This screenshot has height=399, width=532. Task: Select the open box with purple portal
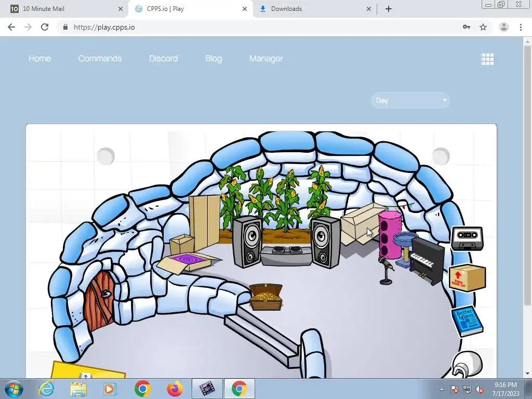(x=189, y=262)
